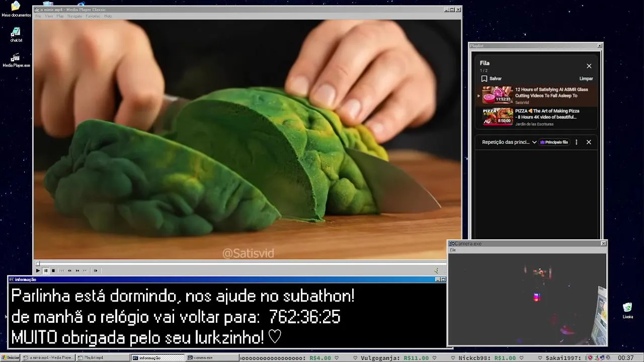This screenshot has height=362, width=644.
Task: Click the Camera.exe title bar icon
Action: pyautogui.click(x=452, y=243)
